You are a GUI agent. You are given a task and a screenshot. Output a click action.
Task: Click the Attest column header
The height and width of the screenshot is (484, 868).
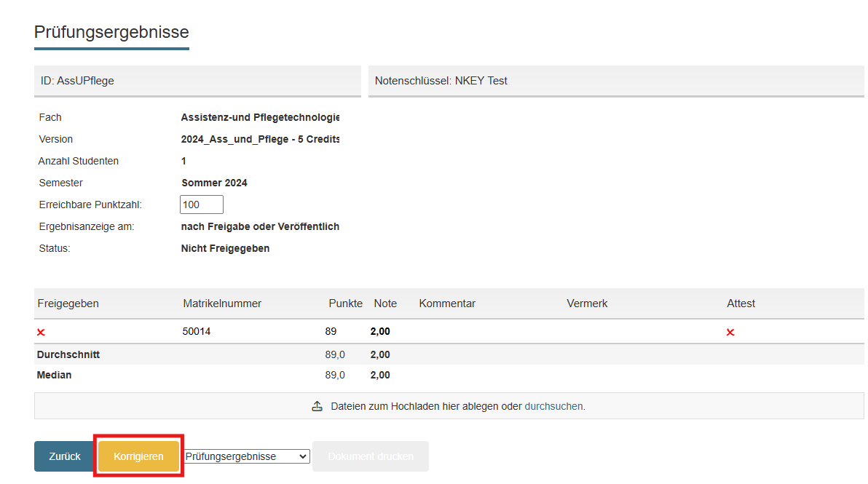click(741, 304)
